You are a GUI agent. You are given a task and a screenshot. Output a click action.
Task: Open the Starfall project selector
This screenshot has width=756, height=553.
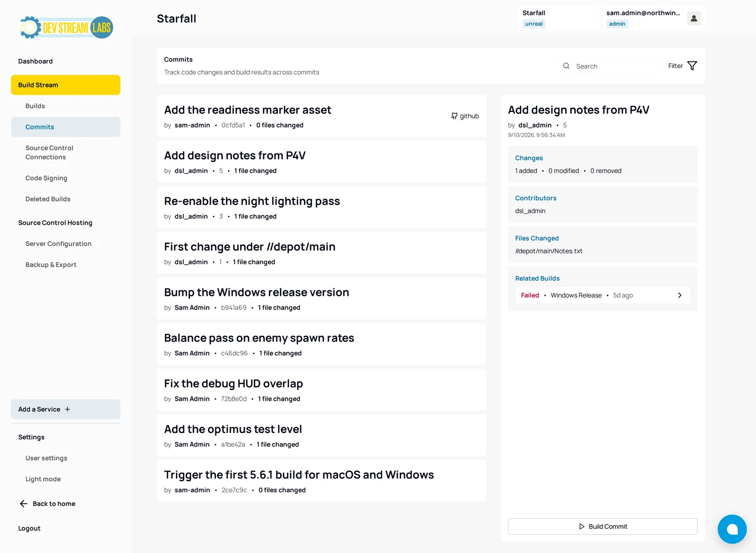point(559,18)
